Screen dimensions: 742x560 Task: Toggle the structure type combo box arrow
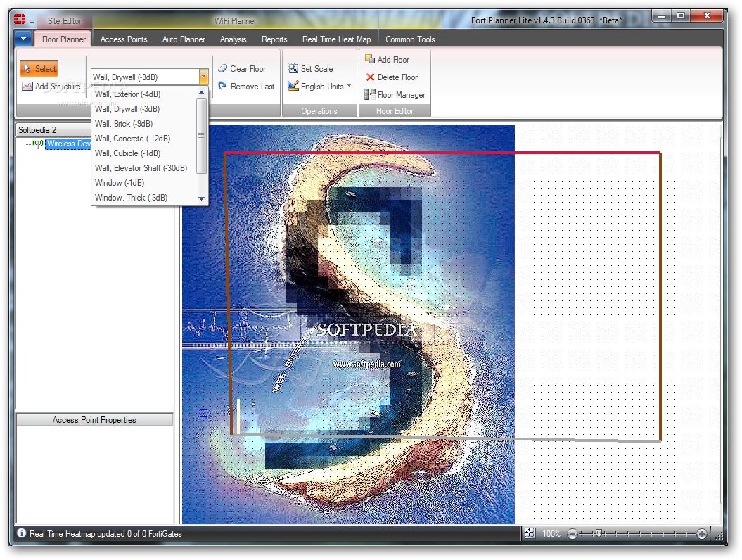point(203,77)
